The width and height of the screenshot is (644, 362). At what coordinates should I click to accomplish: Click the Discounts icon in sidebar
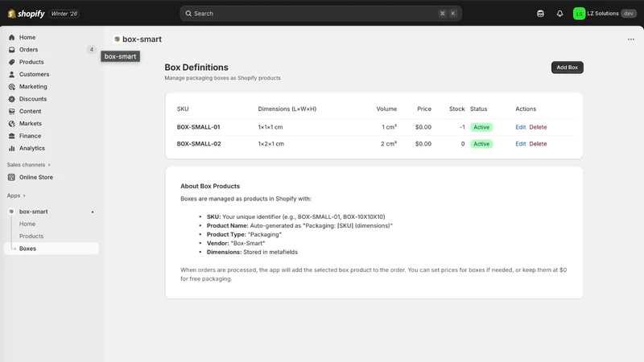(x=11, y=99)
